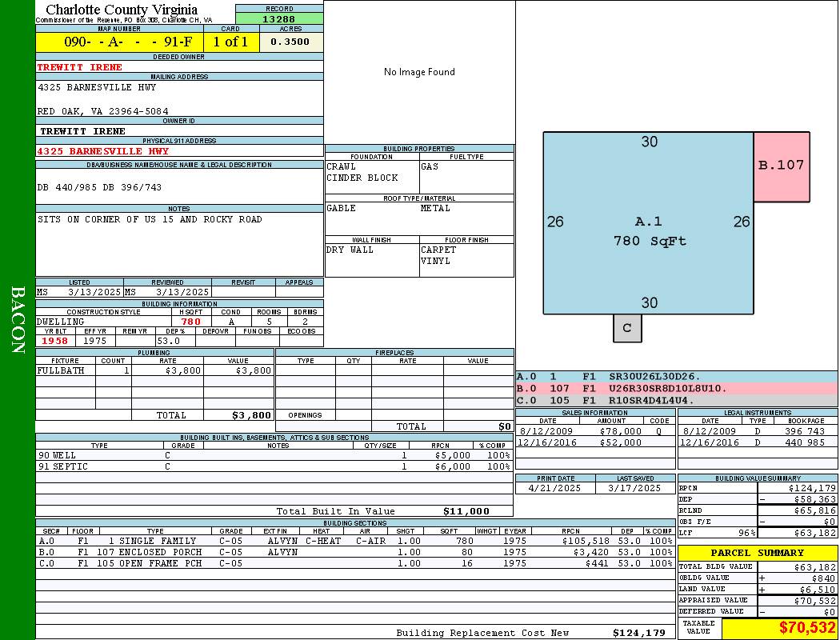Select the pink B.107 porch sketch section
Viewport: 840px width, 640px height.
(781, 166)
